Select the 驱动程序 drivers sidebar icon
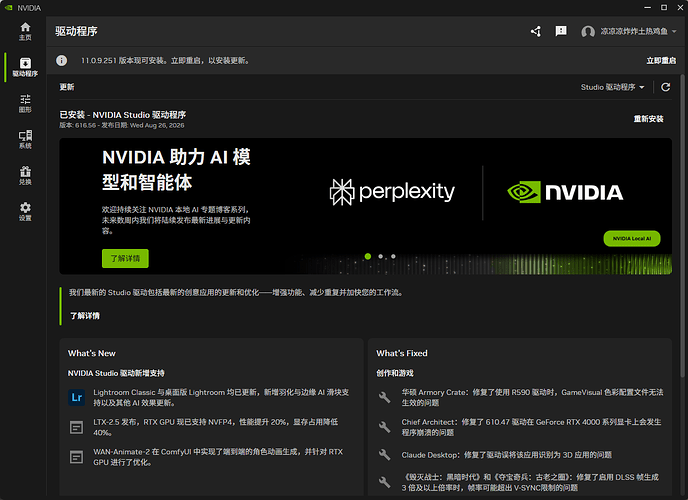Viewport: 688px width, 500px height. pyautogui.click(x=25, y=67)
